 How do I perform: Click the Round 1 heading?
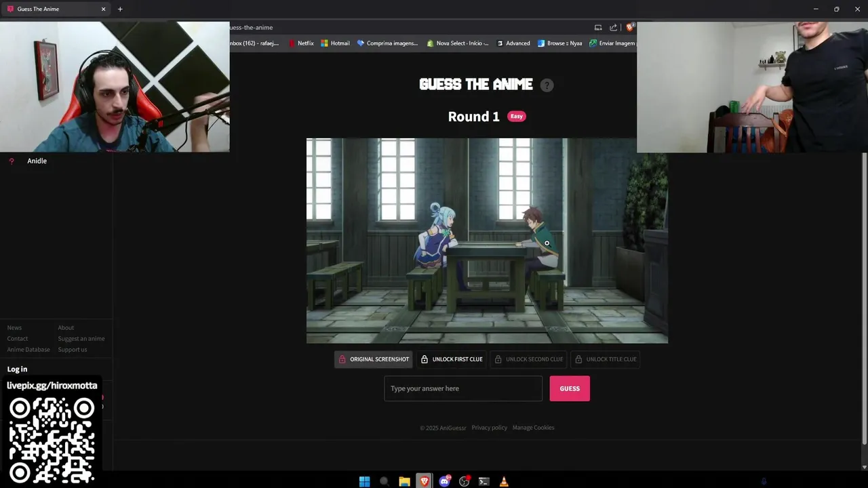pos(473,116)
